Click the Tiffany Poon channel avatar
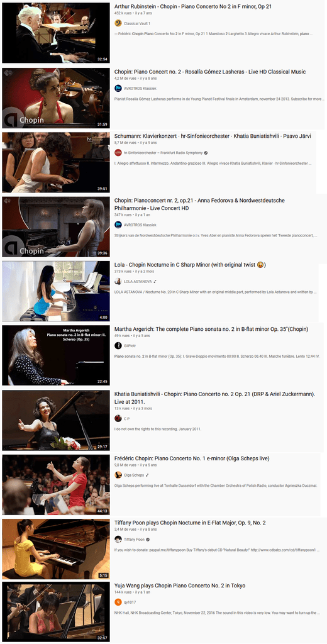Screen dimensions: 327x644 (x=118, y=539)
